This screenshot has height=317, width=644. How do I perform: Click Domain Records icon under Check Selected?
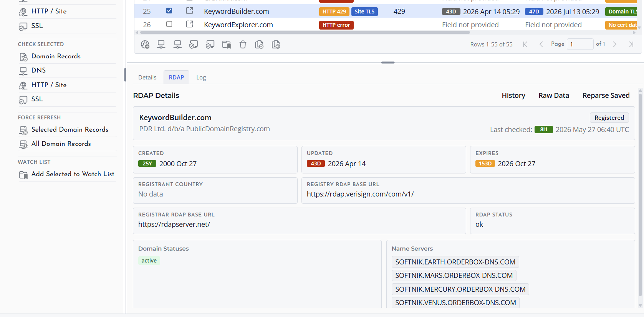[x=23, y=57]
